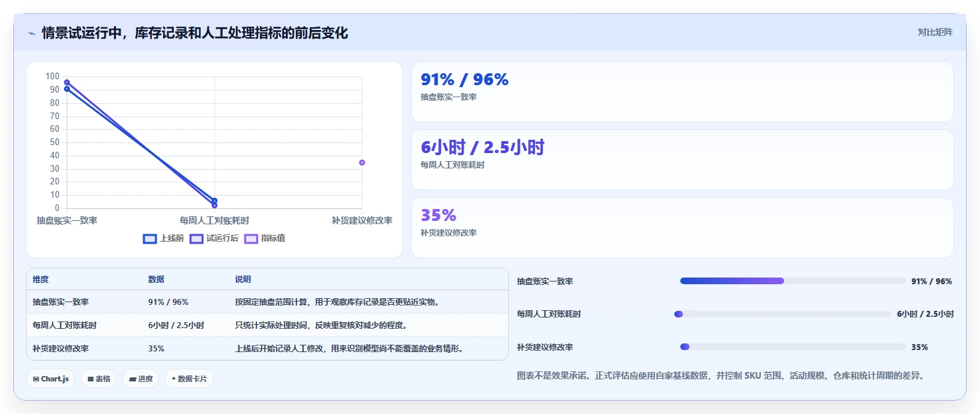
Task: Click the 试运行后 data point at 96
Action: (67, 83)
